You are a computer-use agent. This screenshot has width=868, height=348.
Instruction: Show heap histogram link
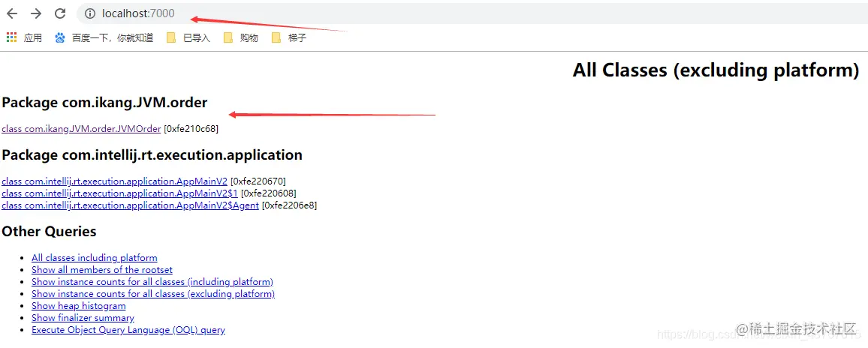pyautogui.click(x=79, y=306)
